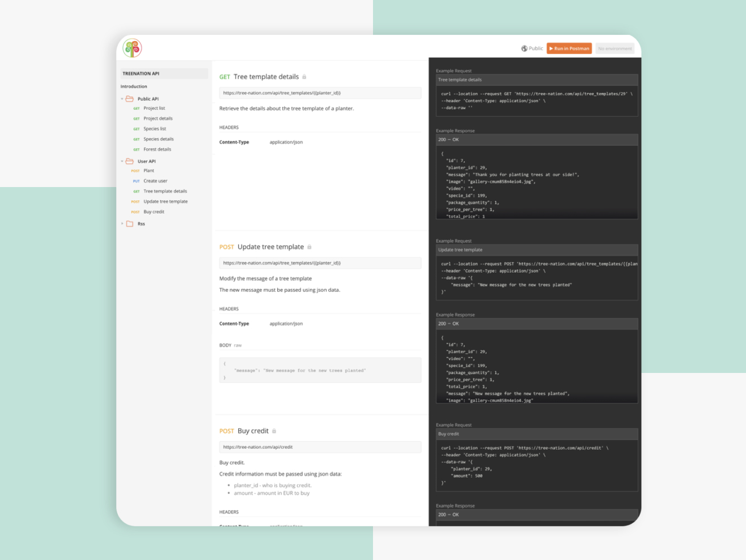This screenshot has height=560, width=746.
Task: Click lock icon beside Buy credit heading
Action: click(274, 432)
